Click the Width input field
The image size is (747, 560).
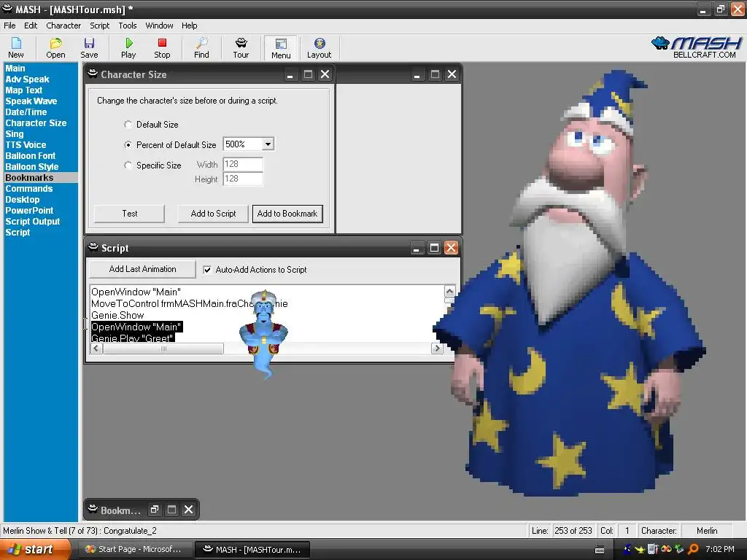[243, 164]
